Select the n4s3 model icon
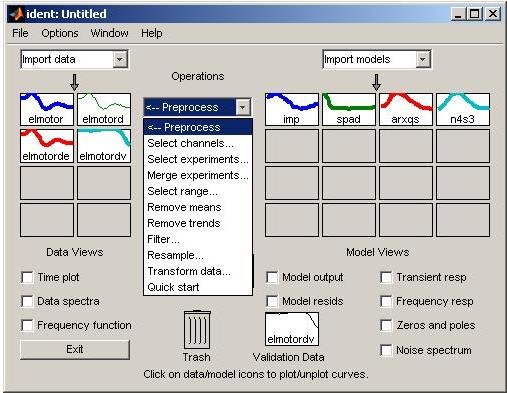507x393 pixels. point(463,109)
